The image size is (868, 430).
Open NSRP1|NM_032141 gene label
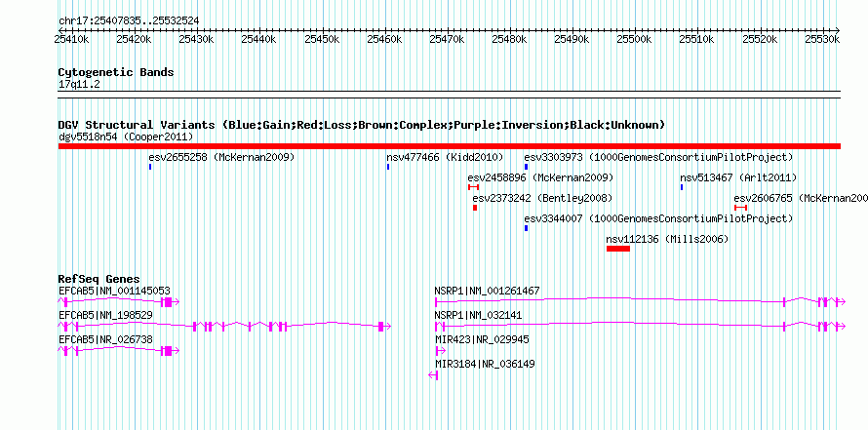[478, 315]
